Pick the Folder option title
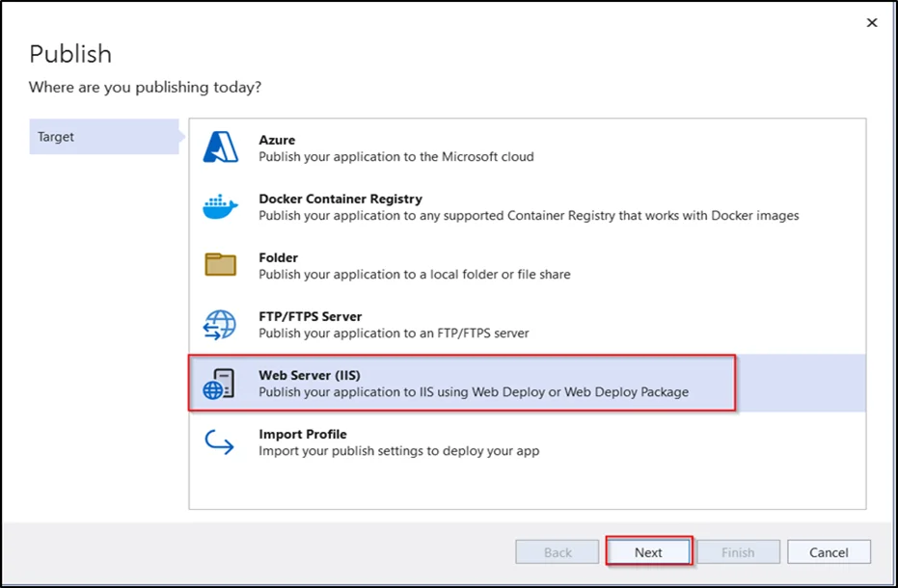The width and height of the screenshot is (898, 588). click(x=278, y=257)
